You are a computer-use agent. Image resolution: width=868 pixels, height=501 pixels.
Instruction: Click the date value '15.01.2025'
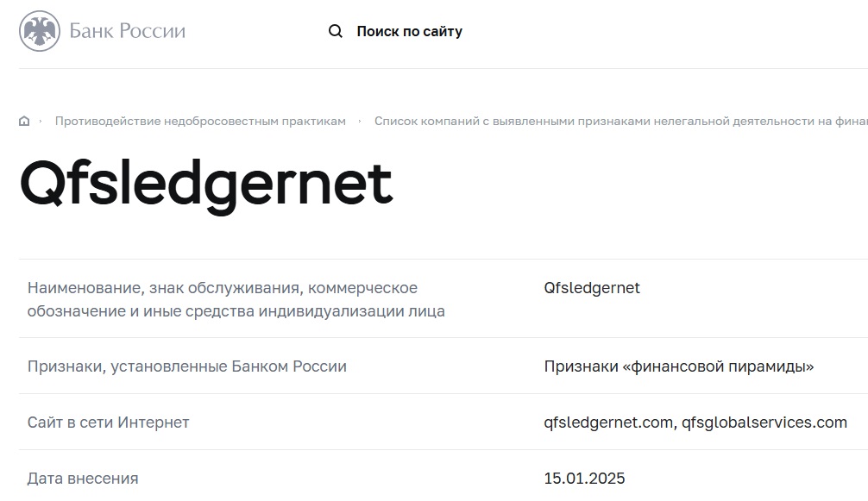click(584, 479)
